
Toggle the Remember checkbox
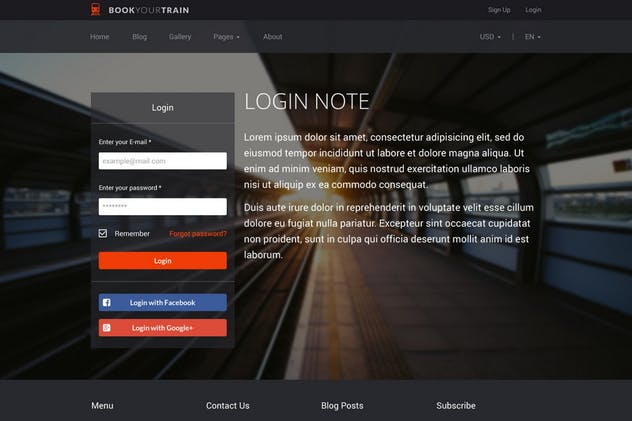point(103,233)
